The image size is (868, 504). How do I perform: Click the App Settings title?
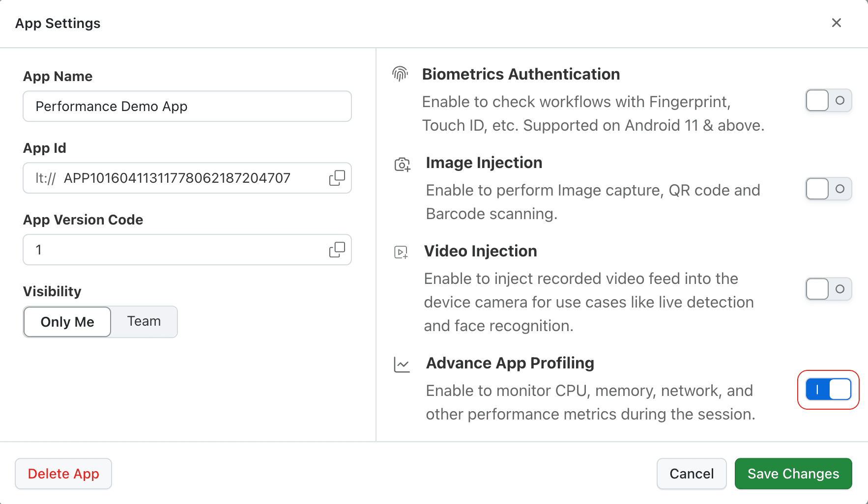tap(58, 23)
